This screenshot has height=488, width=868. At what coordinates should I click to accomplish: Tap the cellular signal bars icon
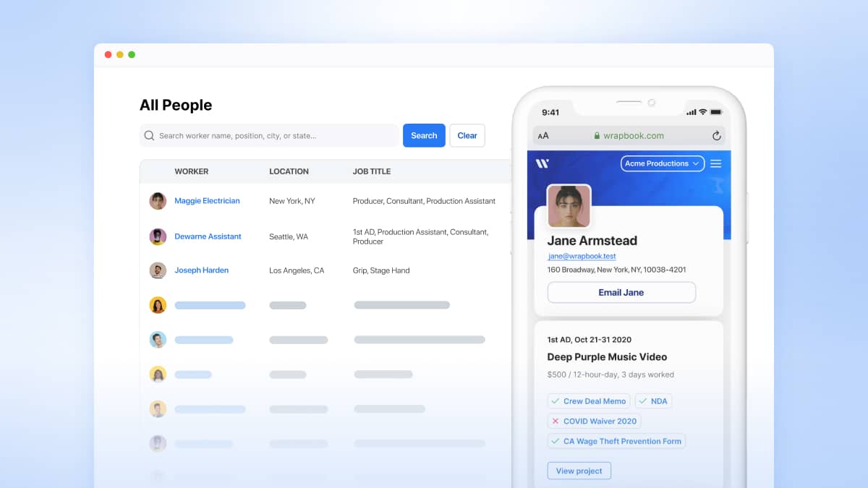click(690, 112)
